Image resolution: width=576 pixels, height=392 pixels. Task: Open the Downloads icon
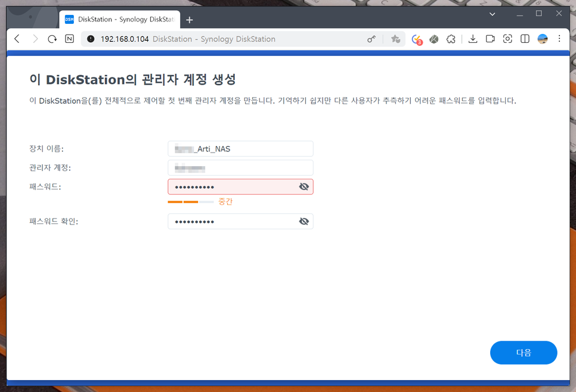click(x=473, y=39)
